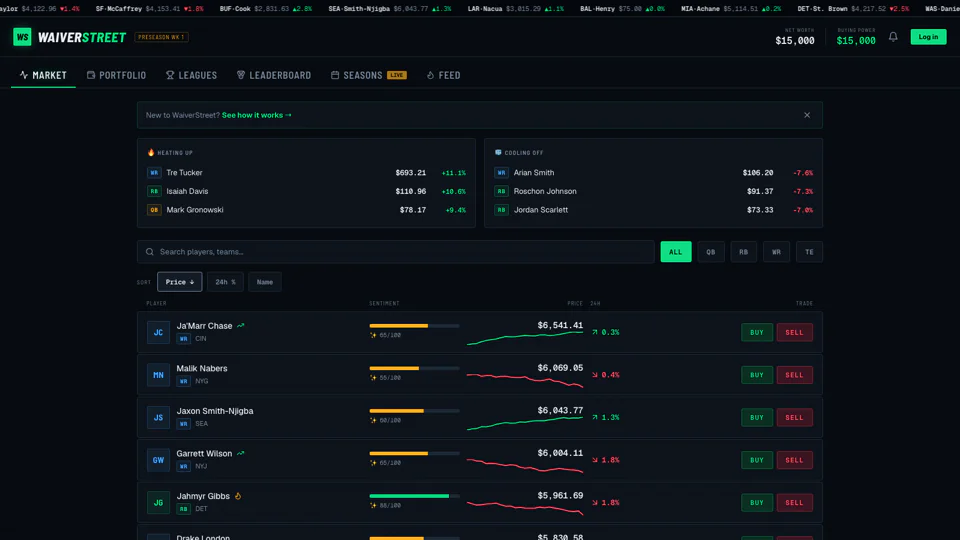Click the WaiverStreet WS logo icon
960x540 pixels.
[x=22, y=37]
